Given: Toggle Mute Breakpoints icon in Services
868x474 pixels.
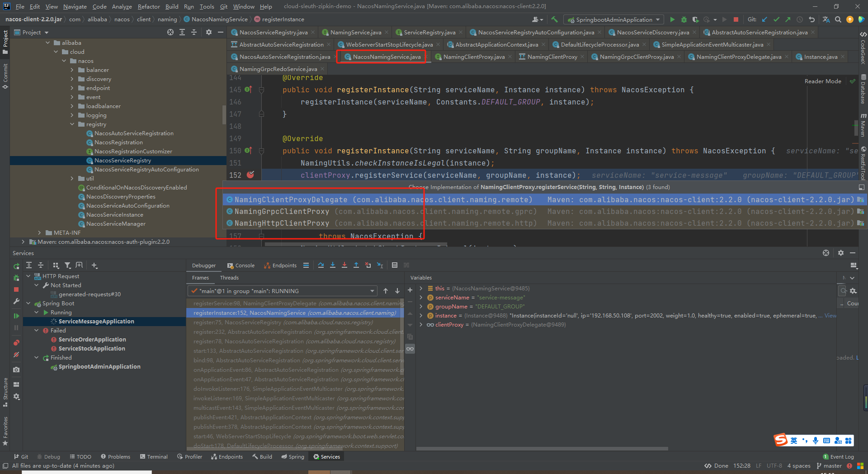Looking at the screenshot, I should (x=16, y=355).
